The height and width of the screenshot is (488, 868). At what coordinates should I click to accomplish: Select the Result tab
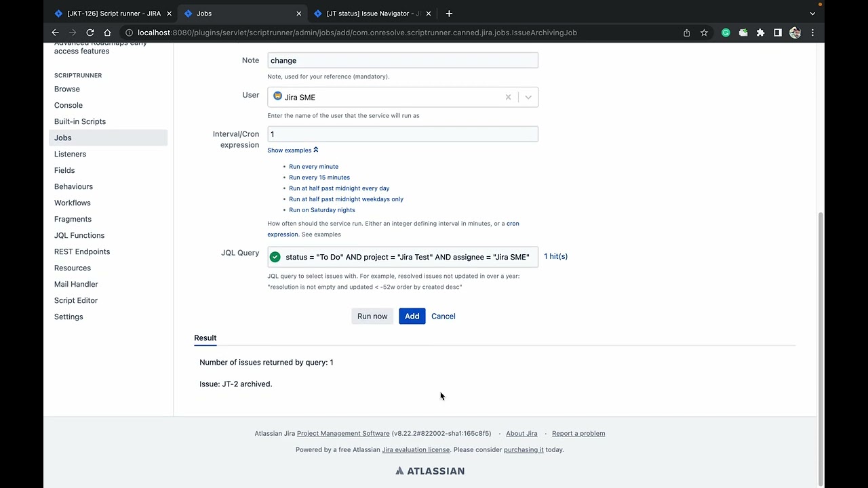[205, 338]
